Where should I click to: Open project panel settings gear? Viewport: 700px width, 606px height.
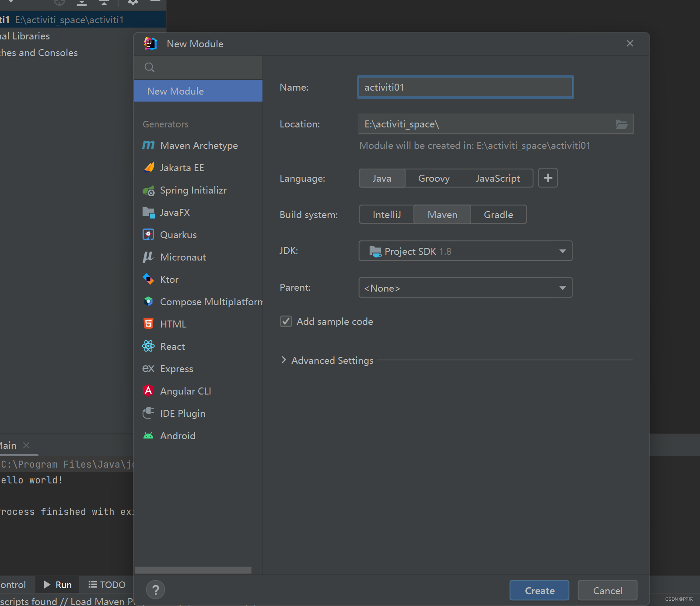133,2
